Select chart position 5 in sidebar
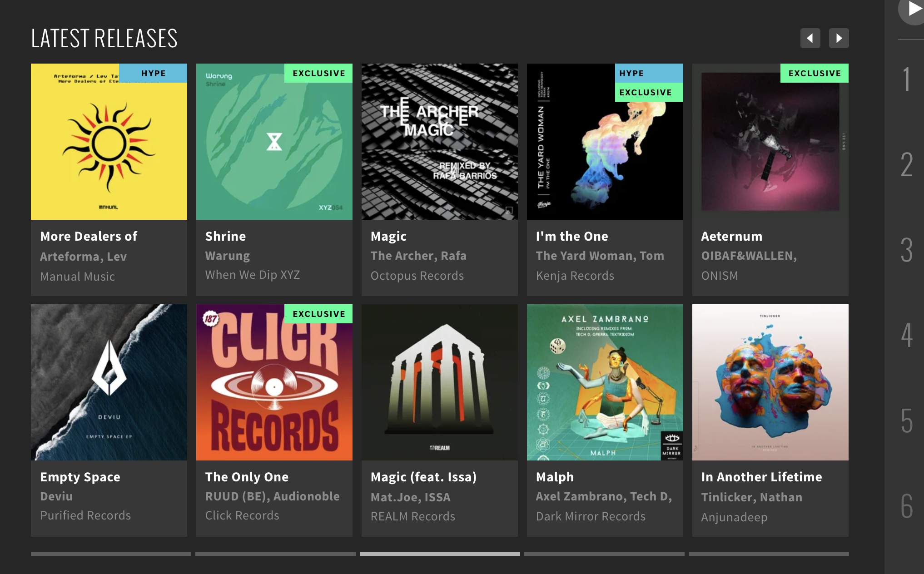Image resolution: width=924 pixels, height=574 pixels. point(907,421)
